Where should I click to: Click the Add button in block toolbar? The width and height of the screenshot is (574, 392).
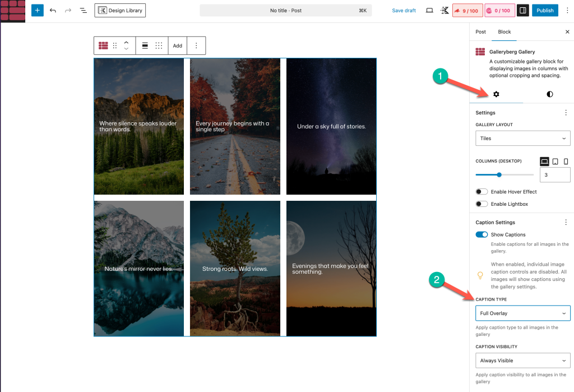click(177, 45)
